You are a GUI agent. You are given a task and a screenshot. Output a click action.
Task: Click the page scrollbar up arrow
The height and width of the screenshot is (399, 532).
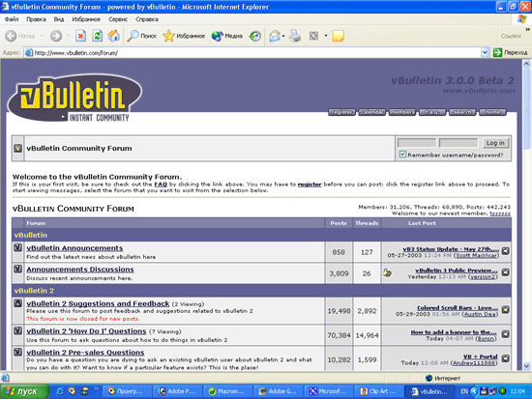[526, 64]
